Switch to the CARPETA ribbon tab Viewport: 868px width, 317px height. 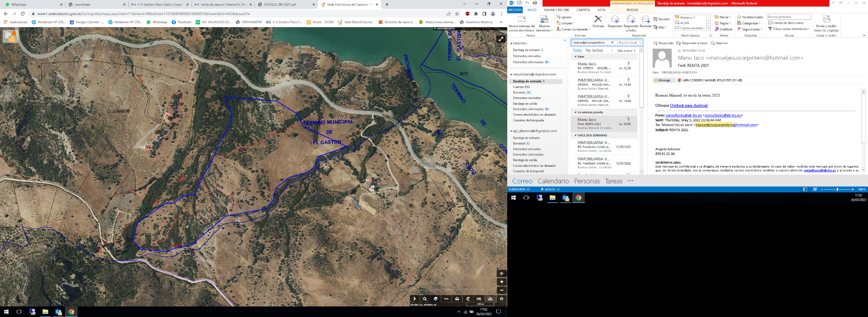[583, 10]
